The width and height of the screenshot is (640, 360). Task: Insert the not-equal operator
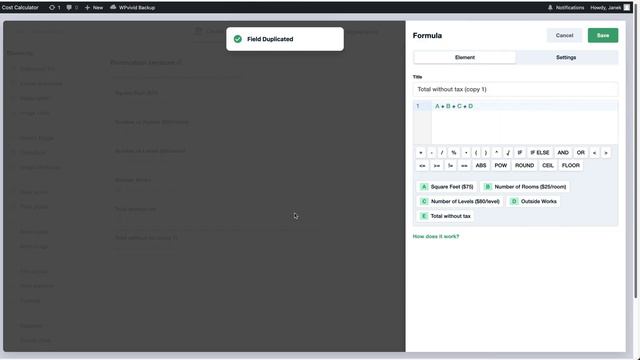coord(450,166)
